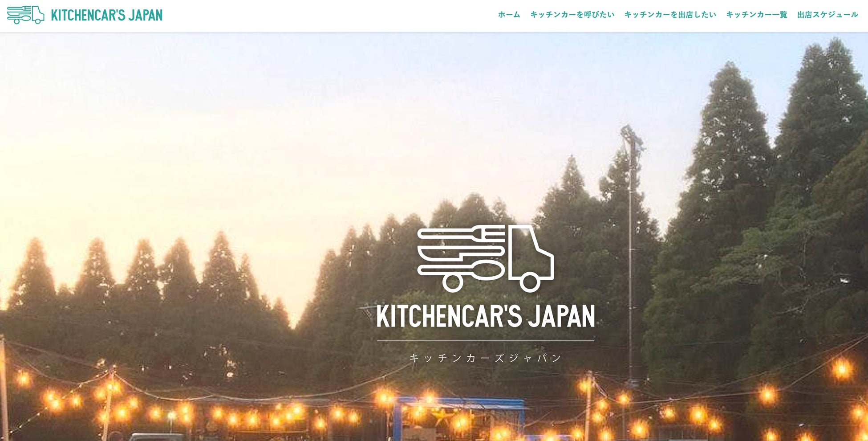The width and height of the screenshot is (868, 441).
Task: Click the white KITCHENCAR'S JAPAN hero title
Action: click(486, 316)
